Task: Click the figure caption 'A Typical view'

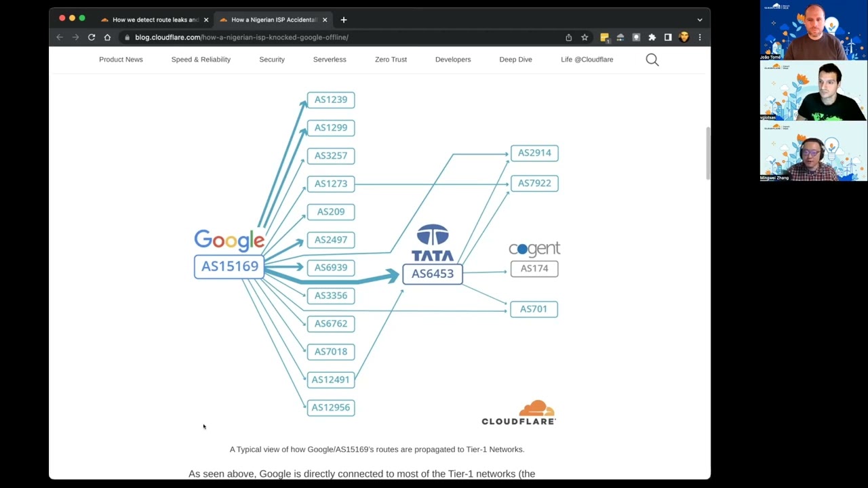Action: (x=376, y=449)
